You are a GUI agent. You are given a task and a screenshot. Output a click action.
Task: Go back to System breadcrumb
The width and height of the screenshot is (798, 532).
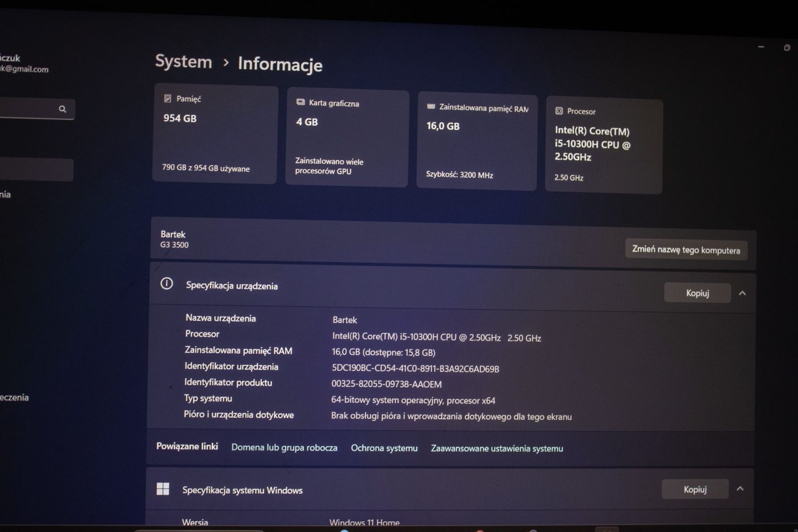tap(184, 62)
